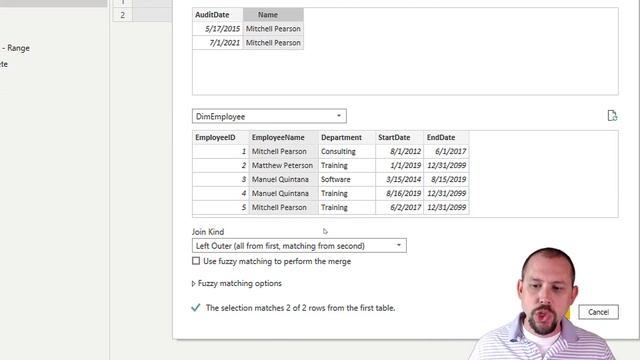Open the DimEmployee table dropdown
The image size is (640, 360).
269,116
